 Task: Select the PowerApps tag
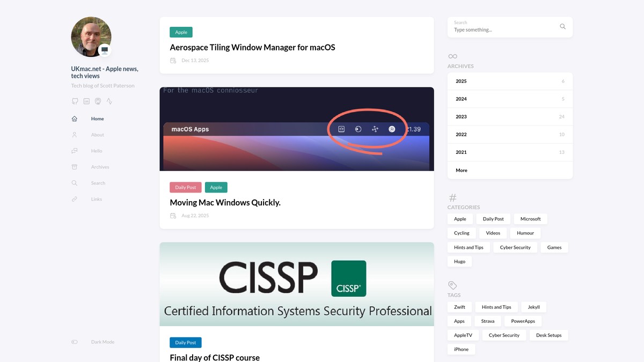click(x=523, y=321)
